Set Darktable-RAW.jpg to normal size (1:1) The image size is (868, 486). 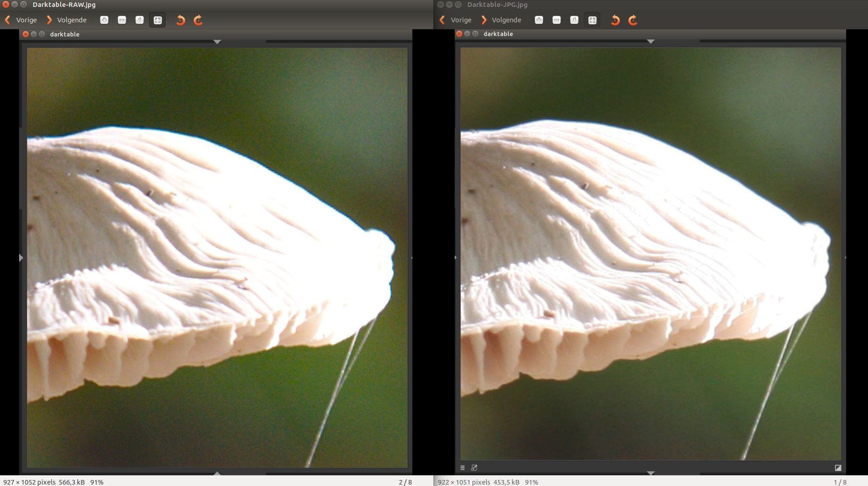click(x=140, y=20)
